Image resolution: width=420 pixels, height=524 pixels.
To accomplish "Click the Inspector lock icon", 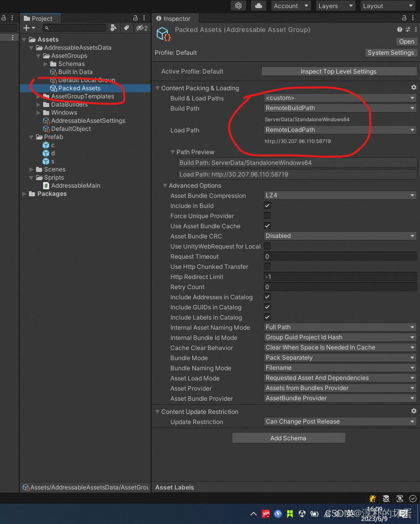I will point(404,18).
